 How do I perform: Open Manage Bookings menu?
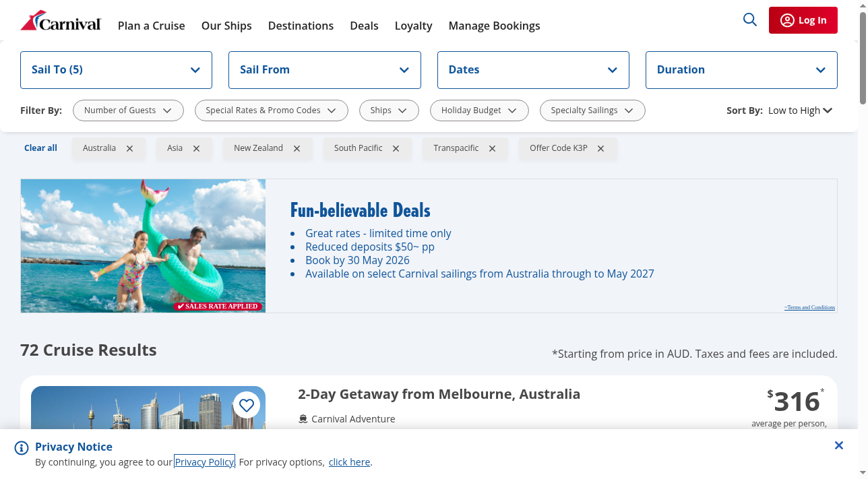pyautogui.click(x=494, y=26)
